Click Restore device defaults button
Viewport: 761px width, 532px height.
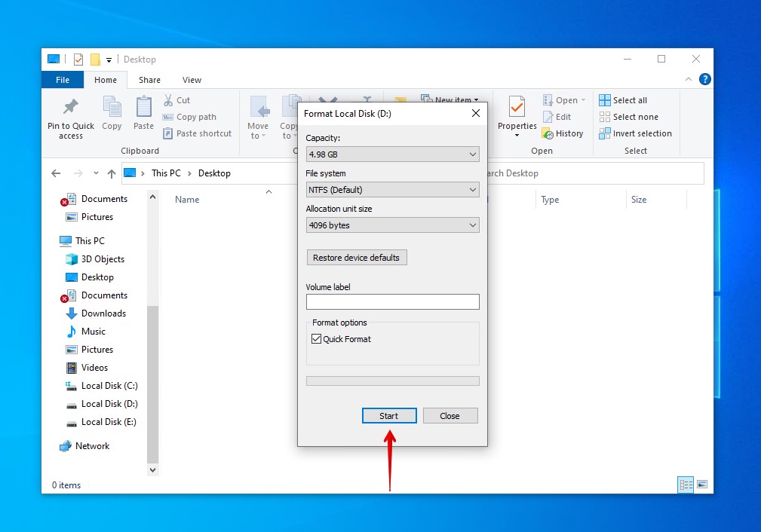[x=356, y=258]
